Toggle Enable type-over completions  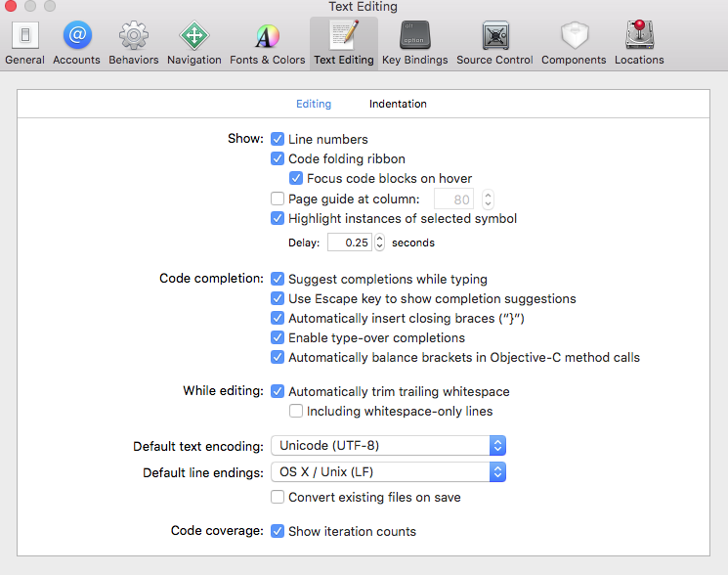pyautogui.click(x=278, y=337)
